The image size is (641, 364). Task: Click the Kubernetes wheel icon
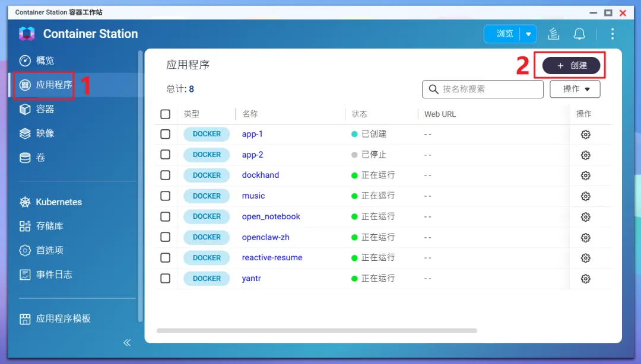25,202
